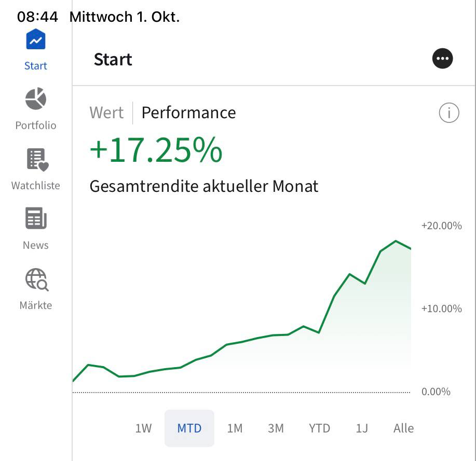Open the Märkte globe search icon
Viewport: 476px width, 461px height.
36,279
